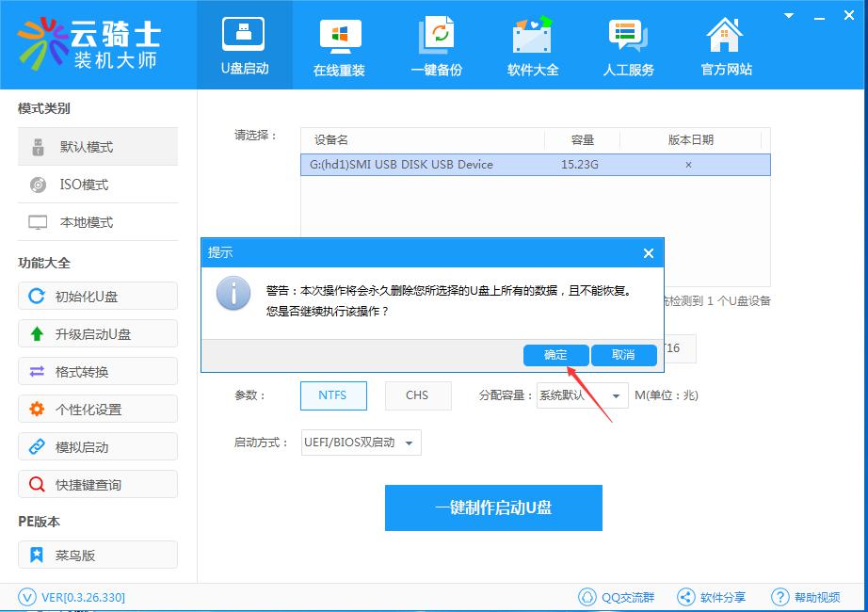This screenshot has width=868, height=612.
Task: Switch to ISO模式 in the sidebar
Action: [97, 185]
